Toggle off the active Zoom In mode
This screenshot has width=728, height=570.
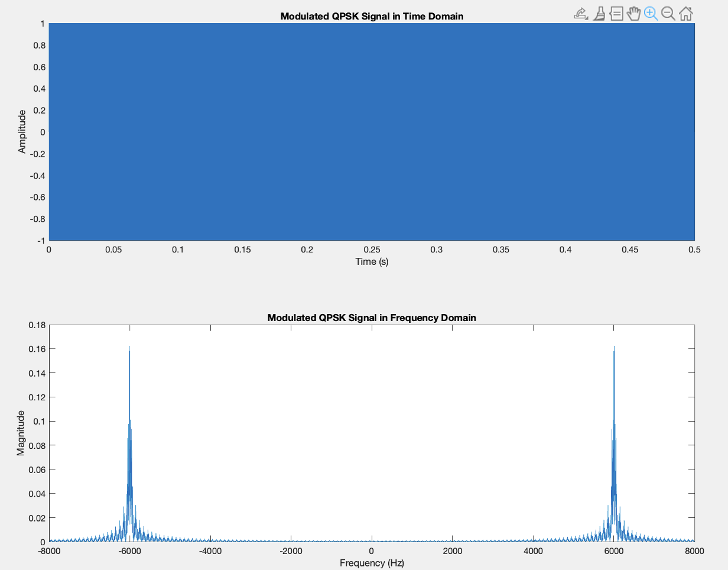click(x=651, y=13)
